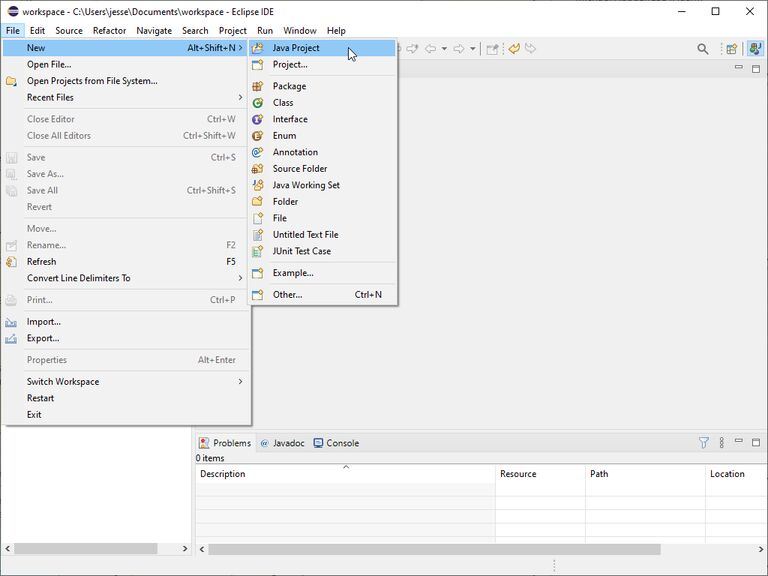Sort by the Description column header

click(223, 474)
